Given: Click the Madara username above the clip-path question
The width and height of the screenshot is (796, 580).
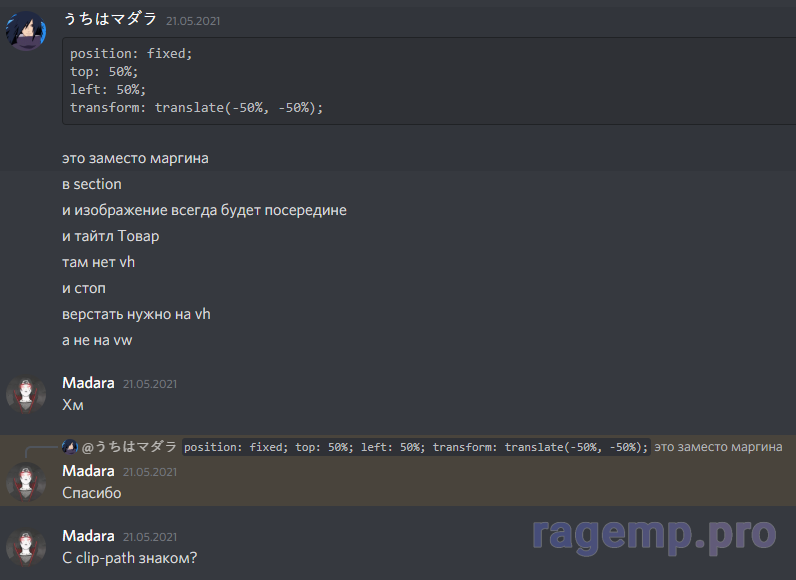Looking at the screenshot, I should click(88, 536).
